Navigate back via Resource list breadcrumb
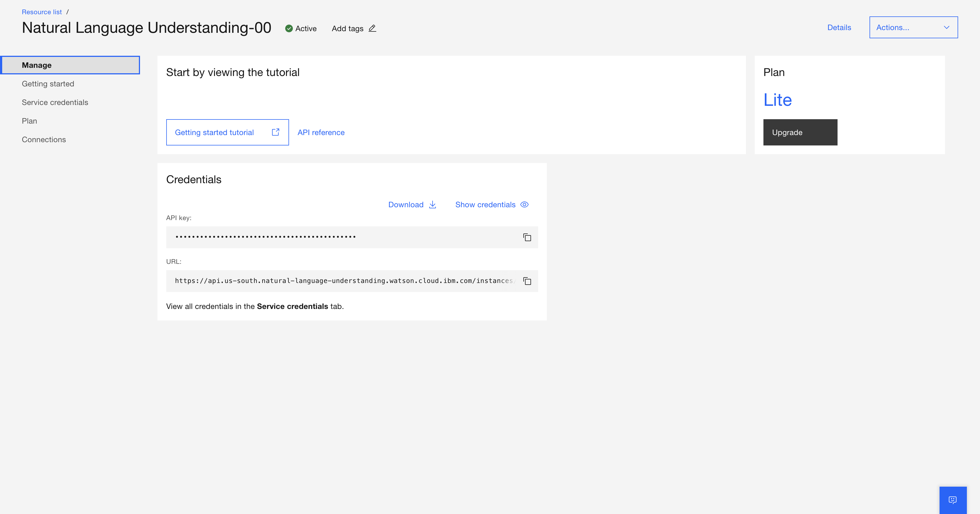Image resolution: width=980 pixels, height=514 pixels. pos(42,12)
